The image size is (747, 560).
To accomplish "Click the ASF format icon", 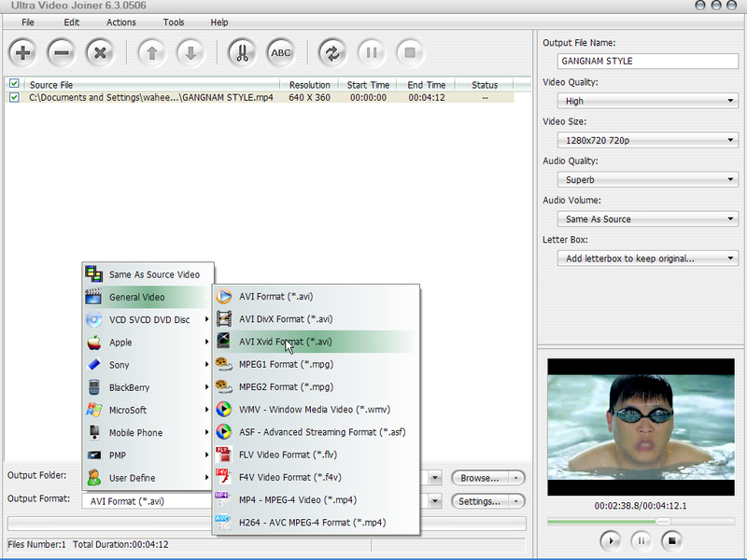I will coord(223,432).
